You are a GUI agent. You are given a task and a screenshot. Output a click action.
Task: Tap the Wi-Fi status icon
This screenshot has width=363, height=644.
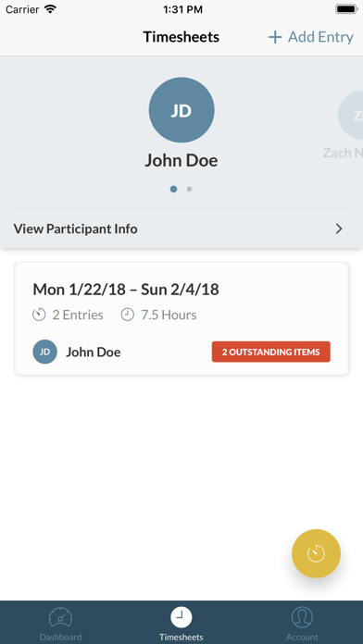[50, 9]
